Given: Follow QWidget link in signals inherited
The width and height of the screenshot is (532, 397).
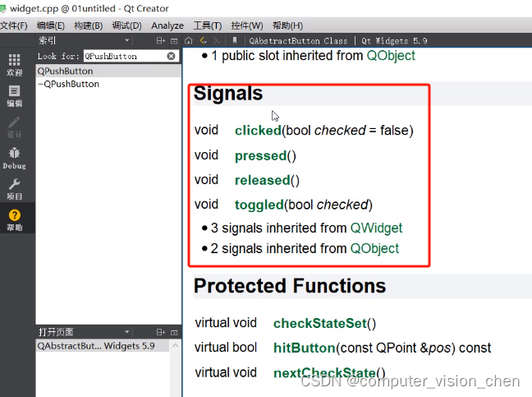Looking at the screenshot, I should point(376,228).
